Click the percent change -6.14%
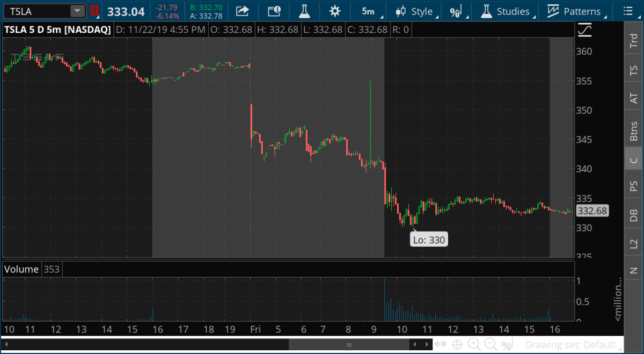This screenshot has height=354, width=644. [168, 16]
